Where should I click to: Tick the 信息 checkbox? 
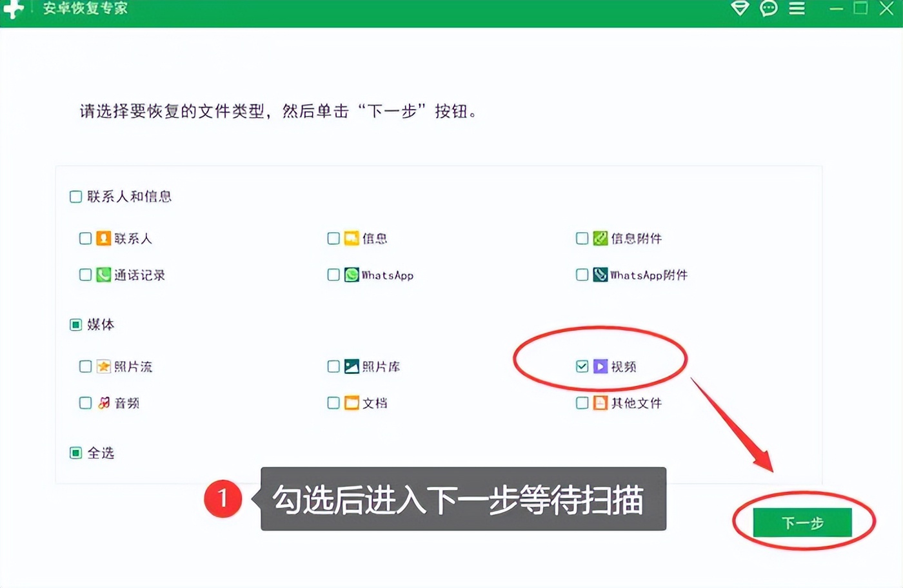coord(333,239)
